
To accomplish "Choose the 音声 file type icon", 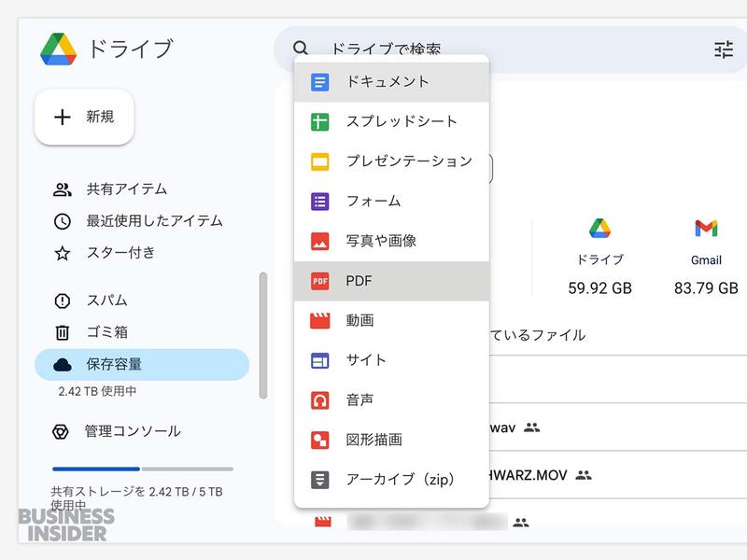I will click(x=318, y=398).
